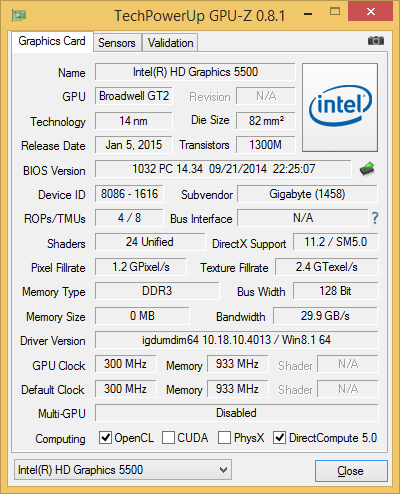Viewport: 400px width, 494px height.
Task: Click the Driver Version field
Action: (x=237, y=340)
